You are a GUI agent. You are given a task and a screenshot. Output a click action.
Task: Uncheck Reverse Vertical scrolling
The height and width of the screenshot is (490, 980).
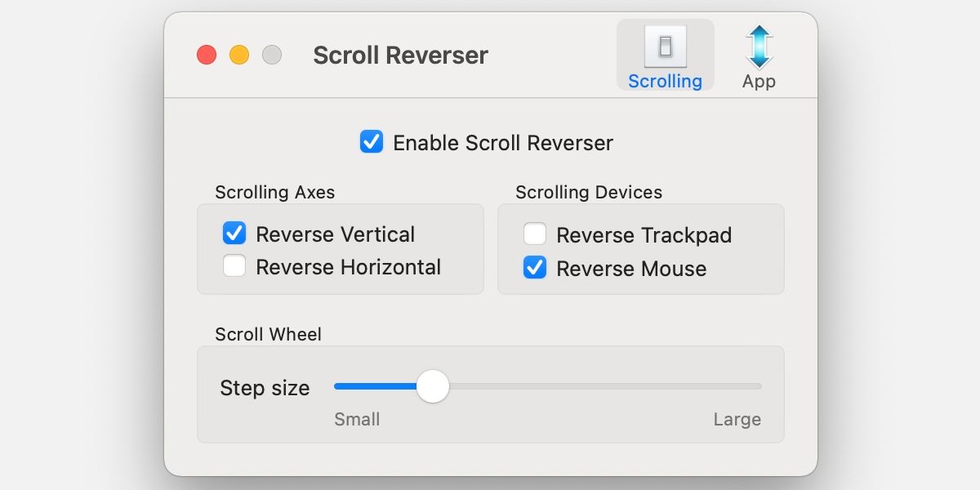tap(234, 234)
